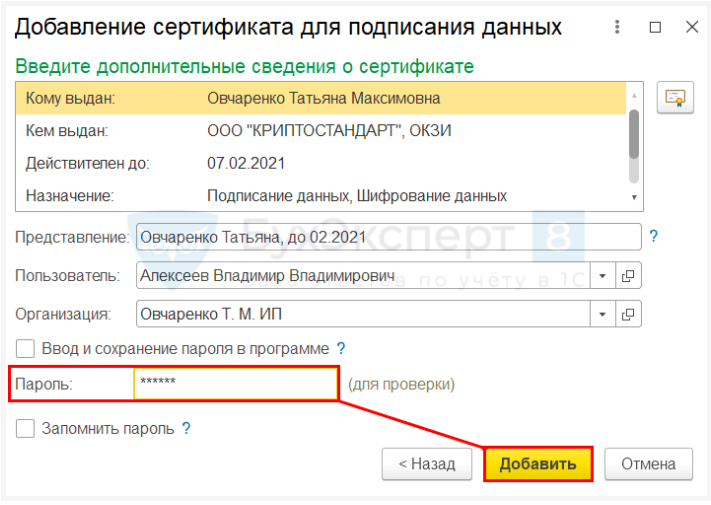711x505 pixels.
Task: Maximize the certificate dialog window
Action: [655, 27]
